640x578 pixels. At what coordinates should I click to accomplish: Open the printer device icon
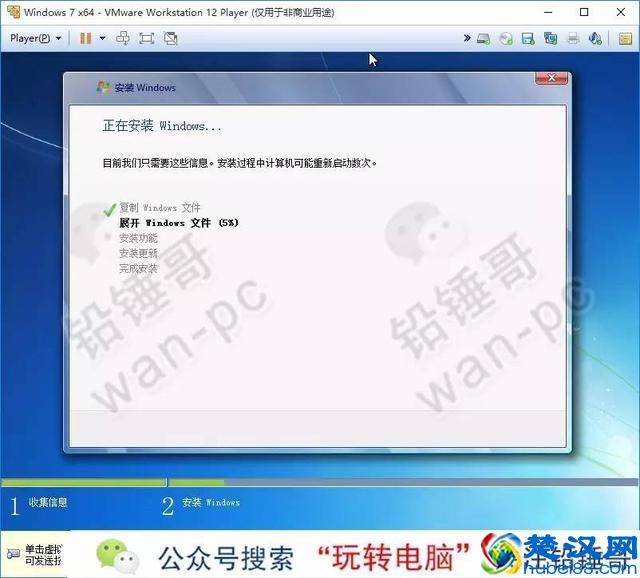573,39
